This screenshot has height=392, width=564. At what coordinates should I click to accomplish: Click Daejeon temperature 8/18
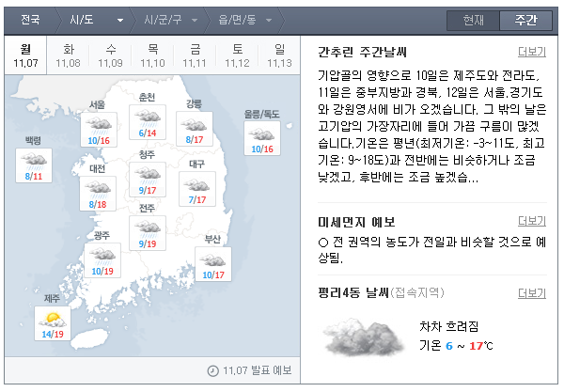tap(98, 205)
